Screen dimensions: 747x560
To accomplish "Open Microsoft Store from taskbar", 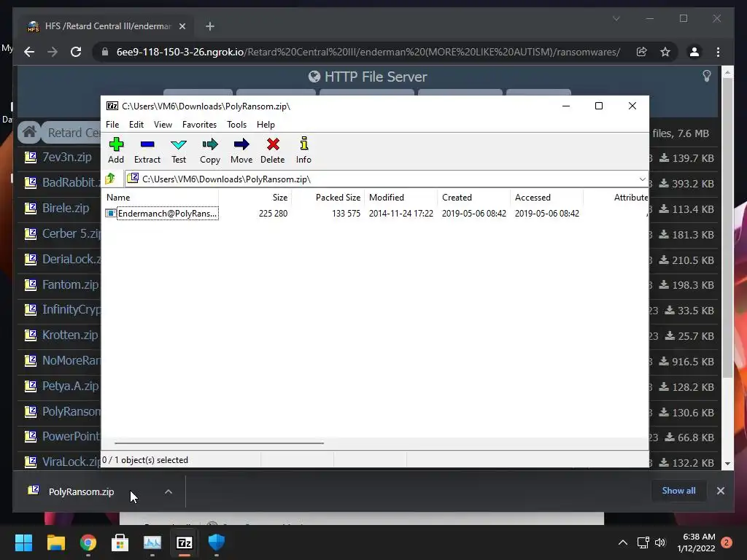I will click(120, 542).
